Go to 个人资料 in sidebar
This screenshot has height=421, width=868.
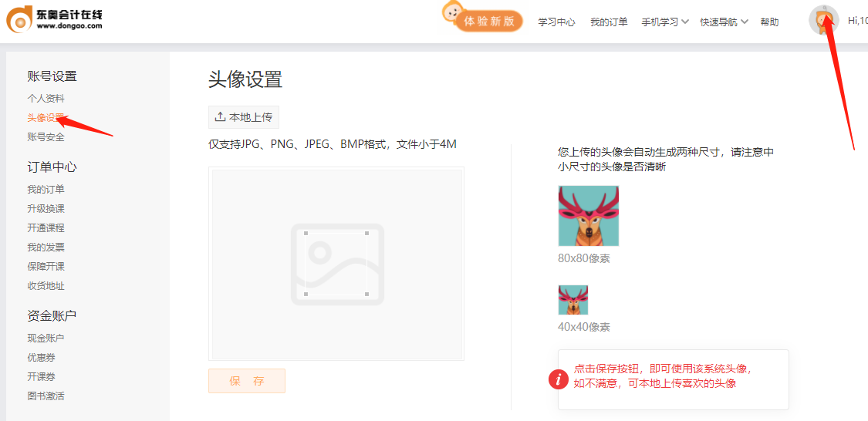(46, 99)
